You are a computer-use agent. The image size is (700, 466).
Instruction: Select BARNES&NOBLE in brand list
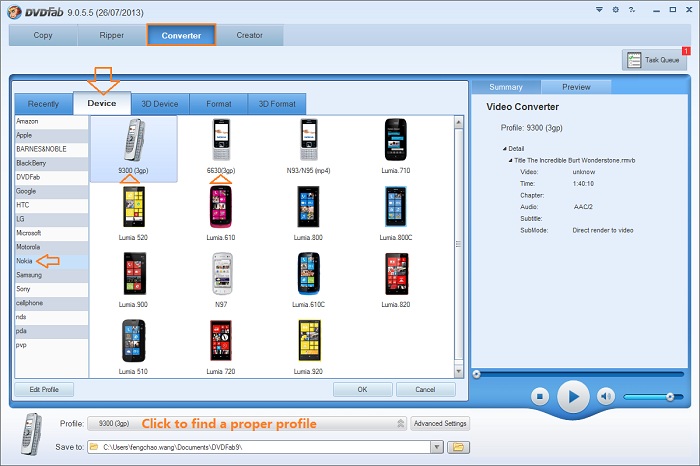point(51,149)
